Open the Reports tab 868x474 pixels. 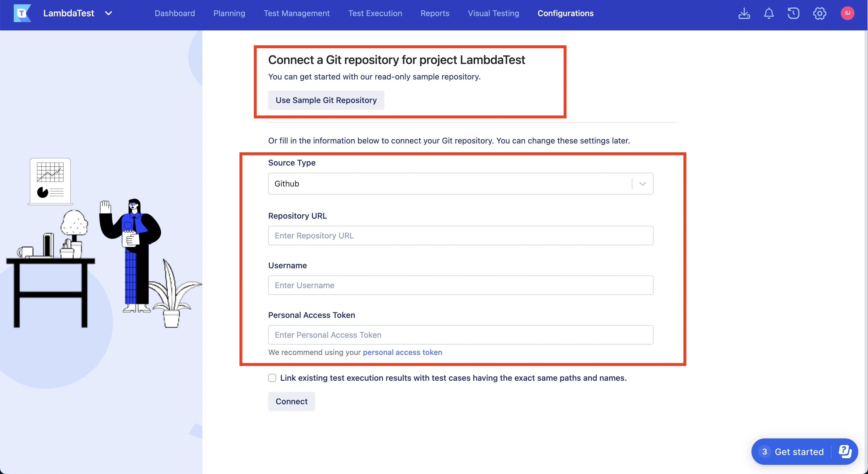click(x=435, y=13)
